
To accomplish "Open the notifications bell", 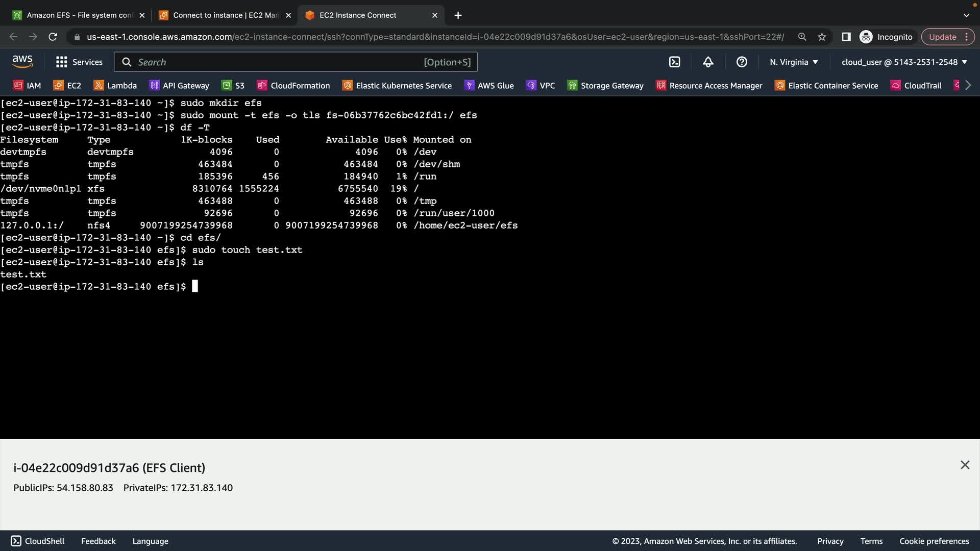I will (x=708, y=62).
